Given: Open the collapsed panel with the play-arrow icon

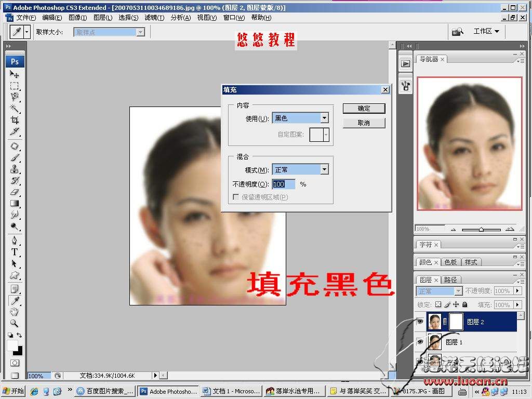Looking at the screenshot, I should tap(405, 63).
